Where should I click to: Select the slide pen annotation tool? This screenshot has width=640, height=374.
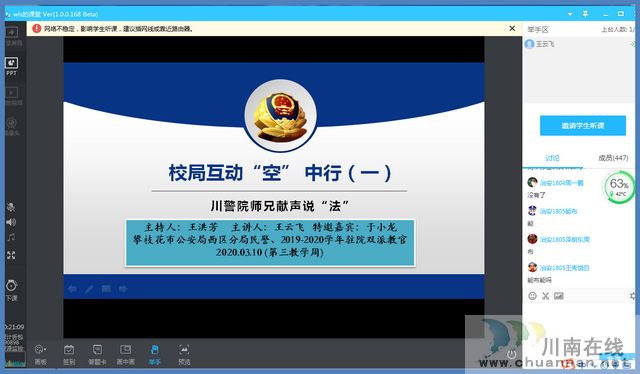[x=89, y=289]
